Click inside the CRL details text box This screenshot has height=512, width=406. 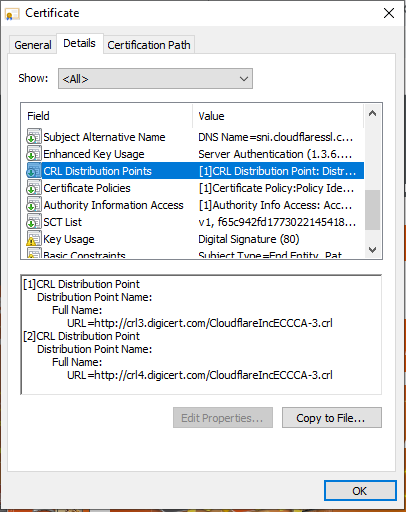pyautogui.click(x=201, y=335)
